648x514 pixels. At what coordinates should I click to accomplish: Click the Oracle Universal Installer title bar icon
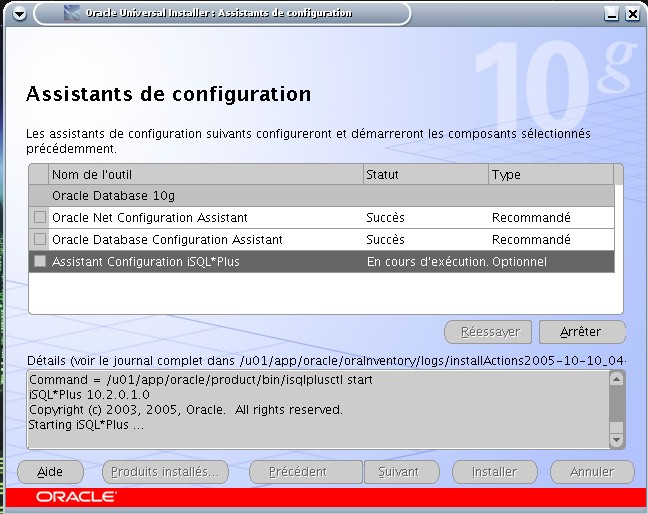pos(71,13)
